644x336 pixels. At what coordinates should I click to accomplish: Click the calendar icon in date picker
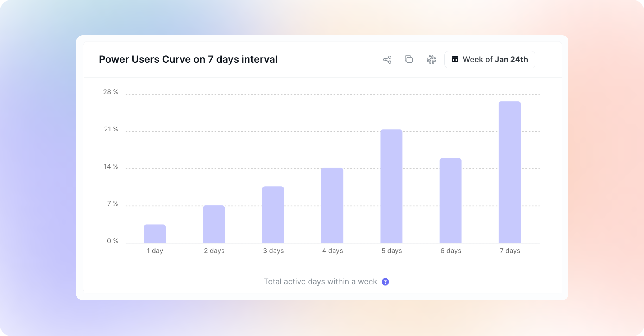(455, 60)
